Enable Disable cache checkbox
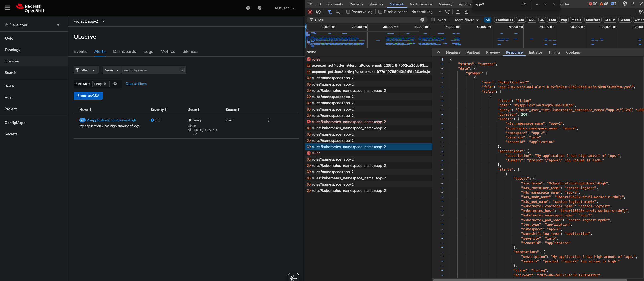The image size is (644, 281). [x=380, y=12]
